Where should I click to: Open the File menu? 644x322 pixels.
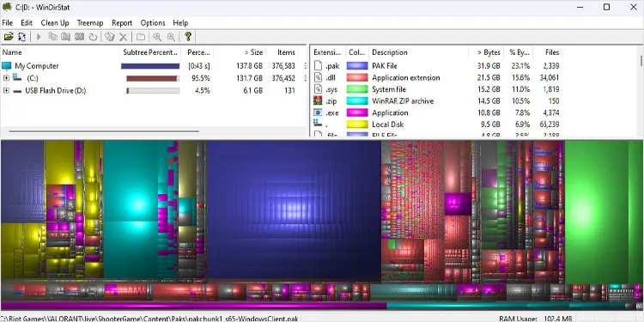[8, 23]
